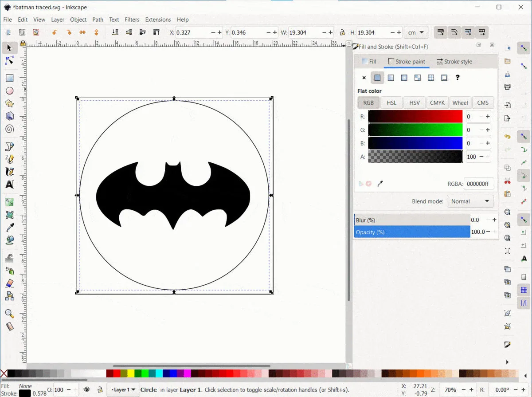Choose flat color stroke paint
This screenshot has width=532, height=397.
tap(377, 78)
